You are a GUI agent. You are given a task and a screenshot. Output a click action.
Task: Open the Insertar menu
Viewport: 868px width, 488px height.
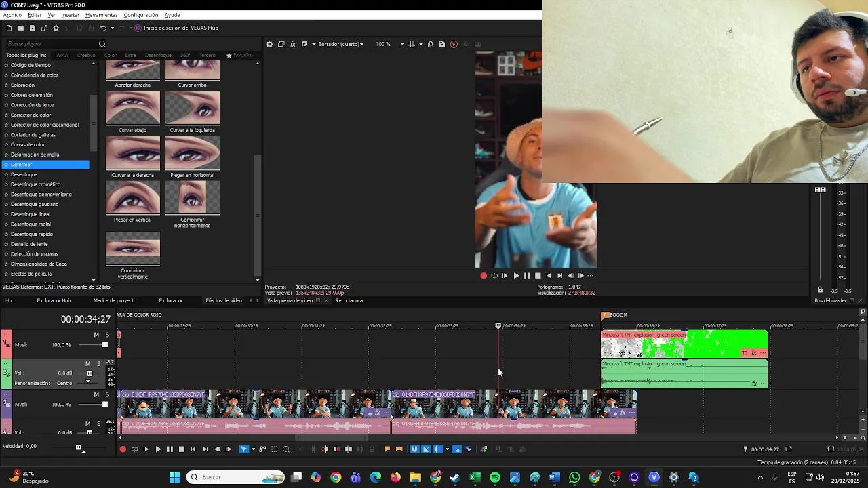pos(70,15)
